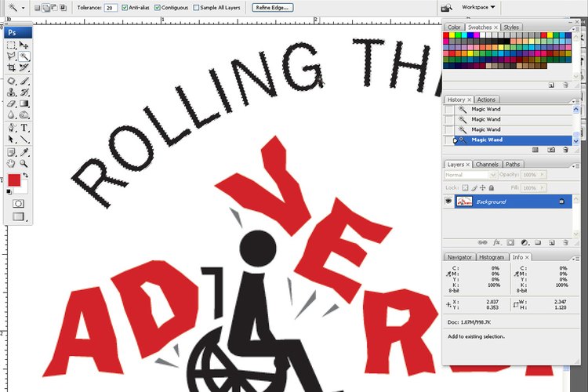Create new snapshot in History panel
Viewport: 588px width, 392px height.
click(551, 150)
